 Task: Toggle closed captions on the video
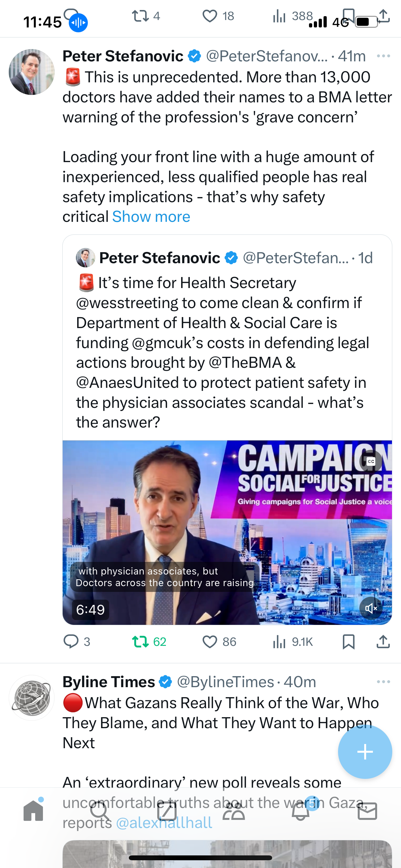pos(371,461)
